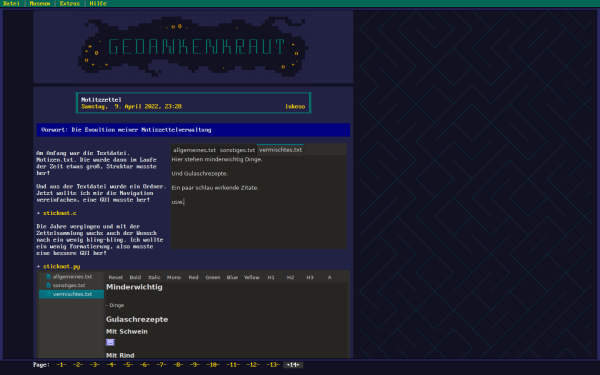Screen dimensions: 600x375
Task: Open the Museum menu
Action: pyautogui.click(x=40, y=3)
